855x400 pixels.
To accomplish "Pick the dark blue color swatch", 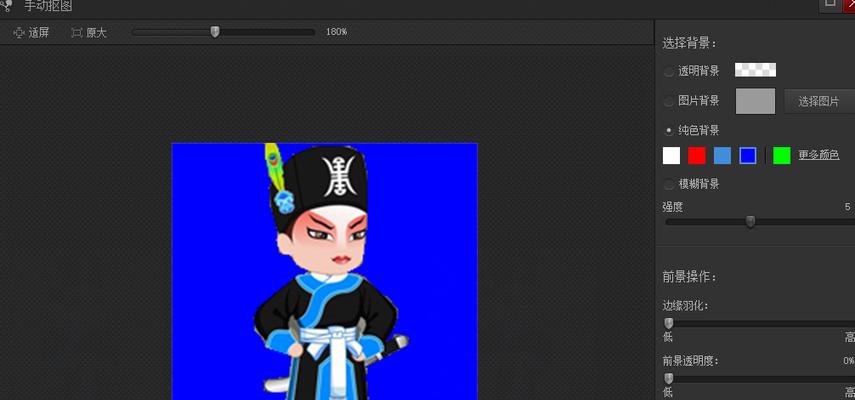I will tap(748, 155).
